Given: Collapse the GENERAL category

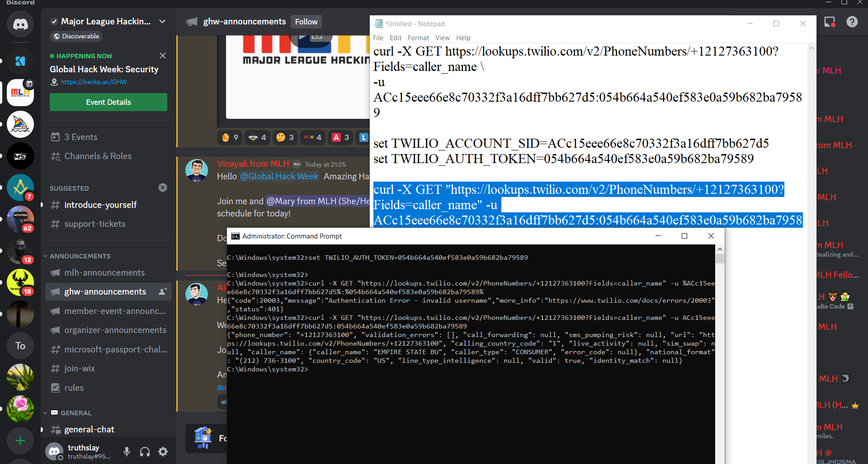Looking at the screenshot, I should (68, 413).
